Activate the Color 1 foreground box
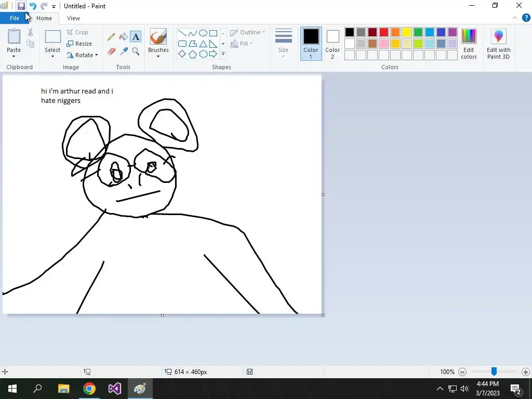The height and width of the screenshot is (399, 532). 311,44
